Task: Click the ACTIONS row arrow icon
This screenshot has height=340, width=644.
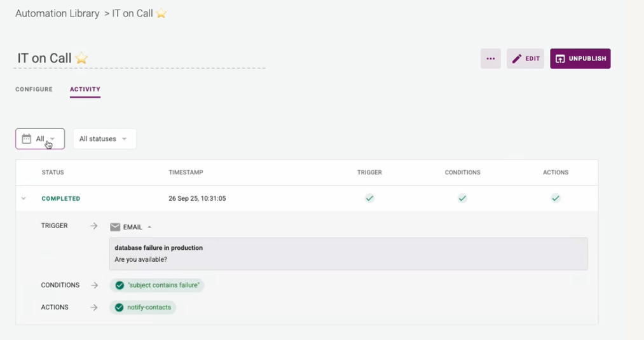Action: [94, 307]
